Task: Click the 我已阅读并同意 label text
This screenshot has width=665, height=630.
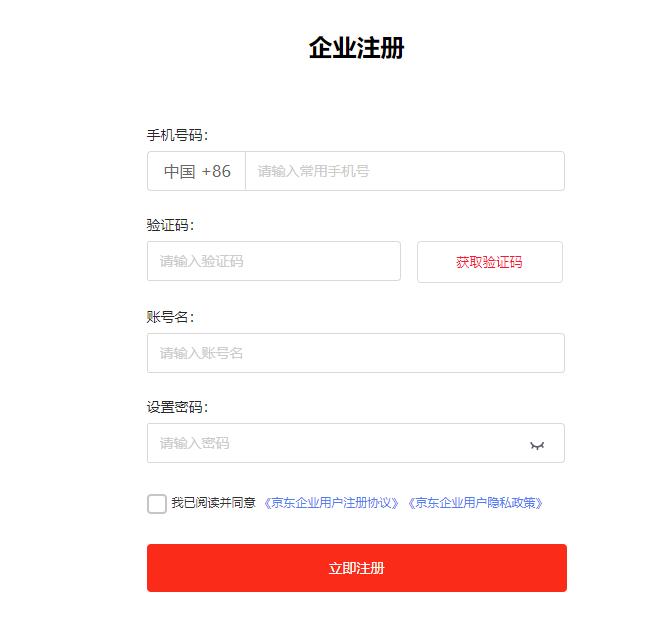Action: (213, 503)
